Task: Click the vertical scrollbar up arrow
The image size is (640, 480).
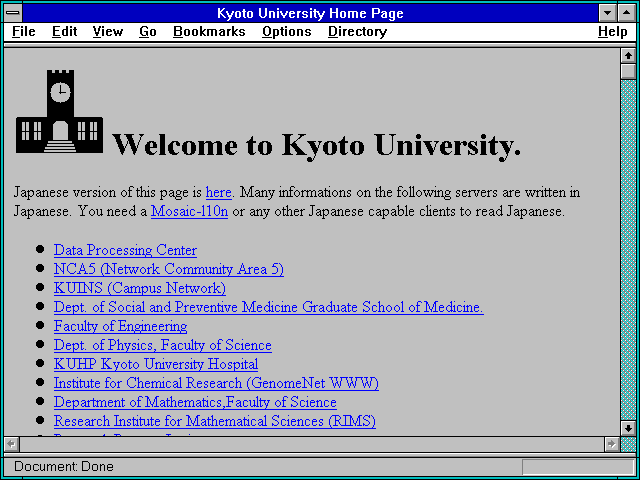Action: point(629,56)
